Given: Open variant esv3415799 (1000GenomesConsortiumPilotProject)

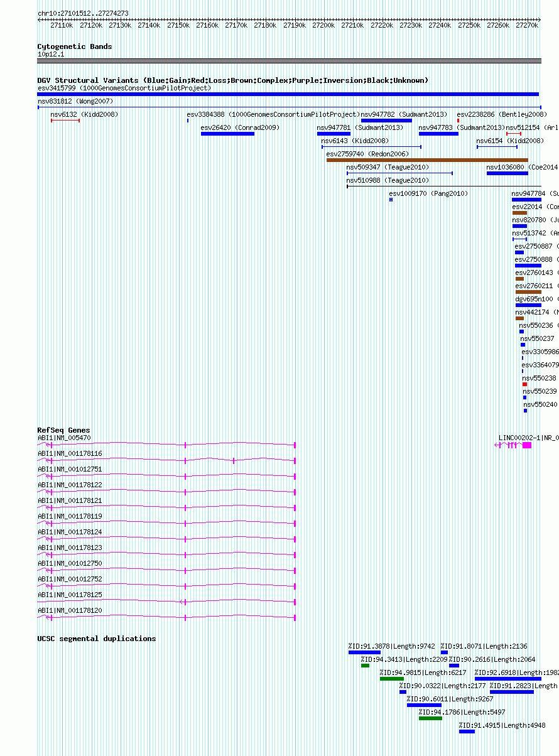Looking at the screenshot, I should pyautogui.click(x=124, y=88).
